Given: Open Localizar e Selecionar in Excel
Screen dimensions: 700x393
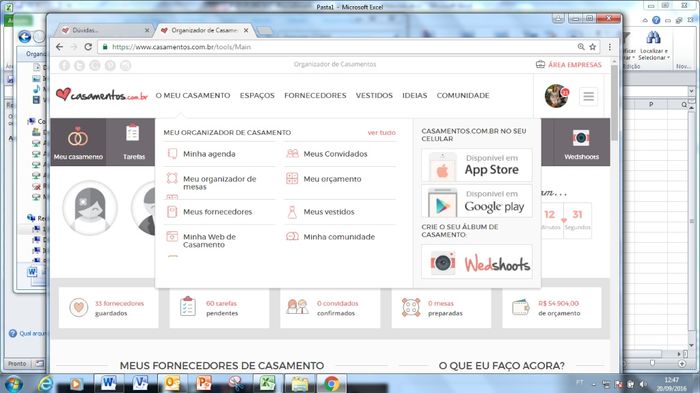Looking at the screenshot, I should (x=654, y=46).
